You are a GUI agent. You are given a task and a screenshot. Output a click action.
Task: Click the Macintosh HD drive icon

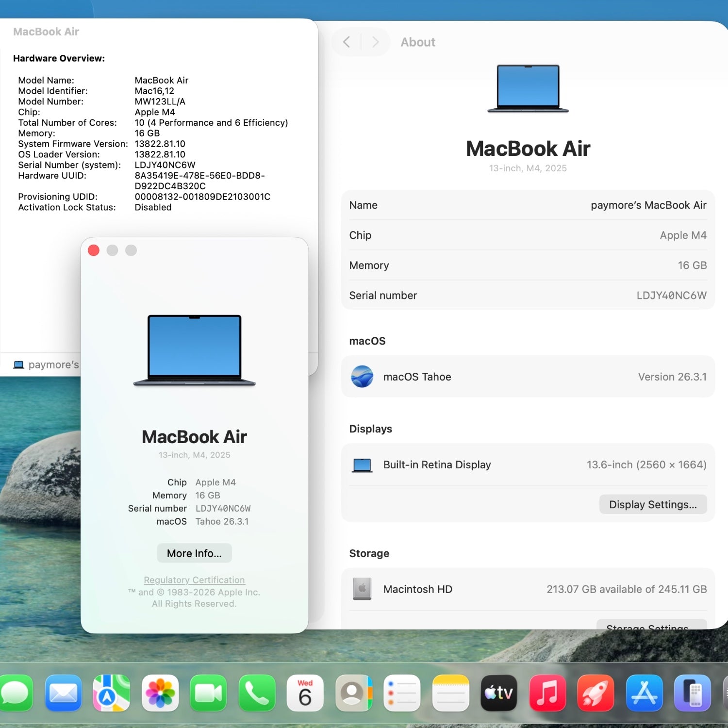tap(362, 589)
